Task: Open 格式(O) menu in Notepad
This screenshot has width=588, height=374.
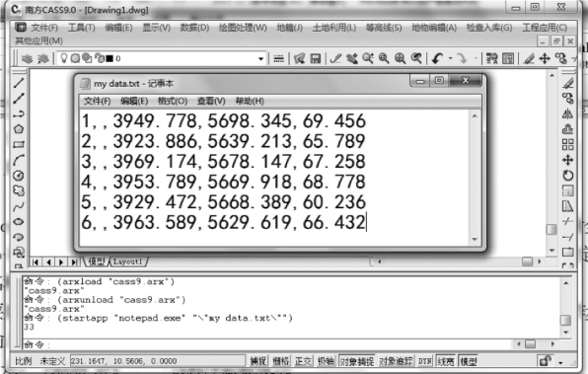Action: click(173, 101)
